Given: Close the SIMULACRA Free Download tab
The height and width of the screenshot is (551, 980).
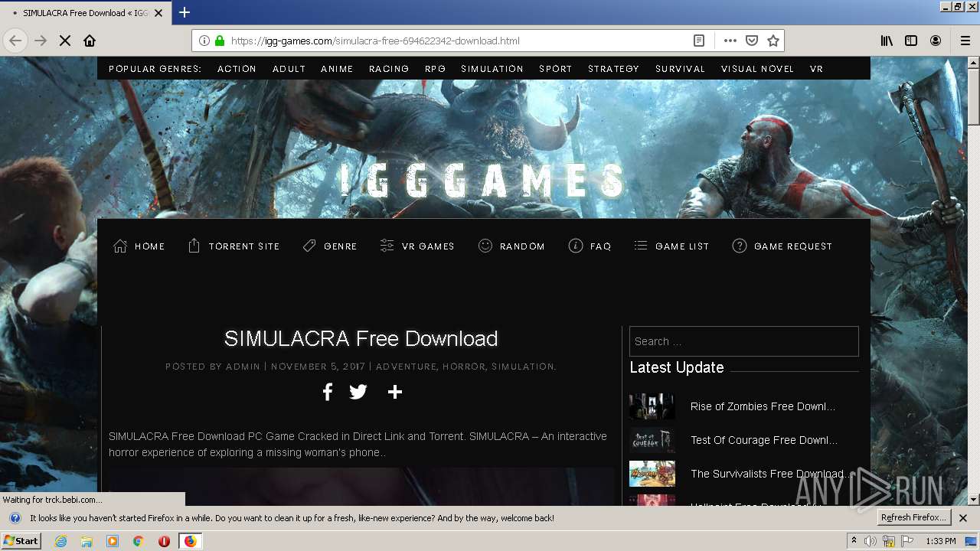Looking at the screenshot, I should click(158, 13).
